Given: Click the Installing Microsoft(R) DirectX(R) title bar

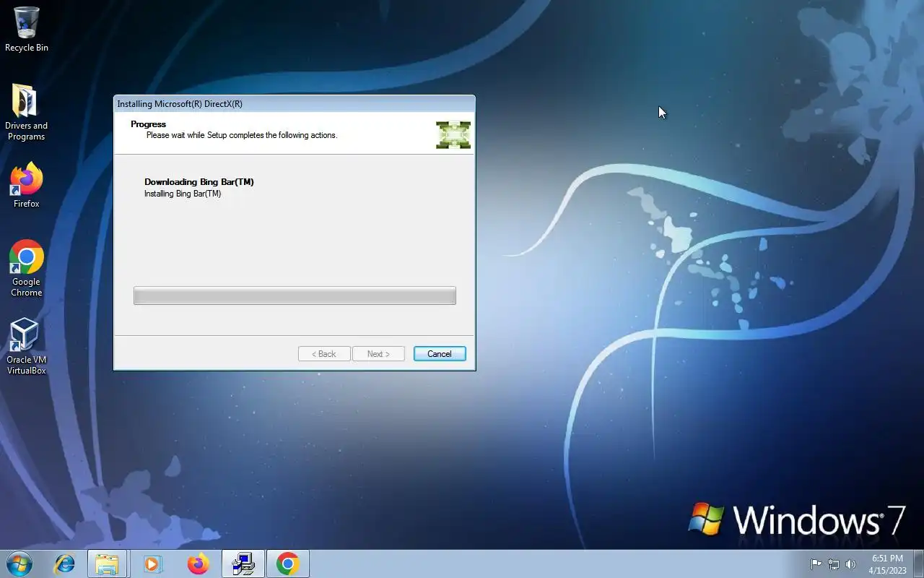Looking at the screenshot, I should coord(295,104).
